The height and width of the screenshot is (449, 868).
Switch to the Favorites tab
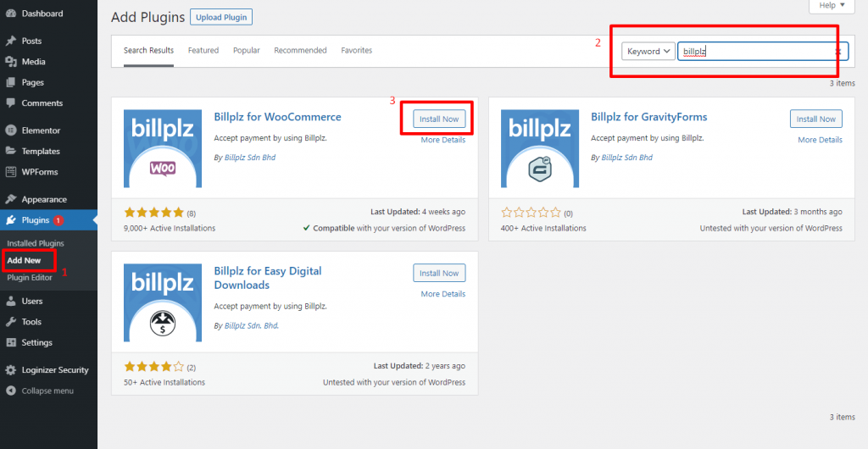click(357, 50)
